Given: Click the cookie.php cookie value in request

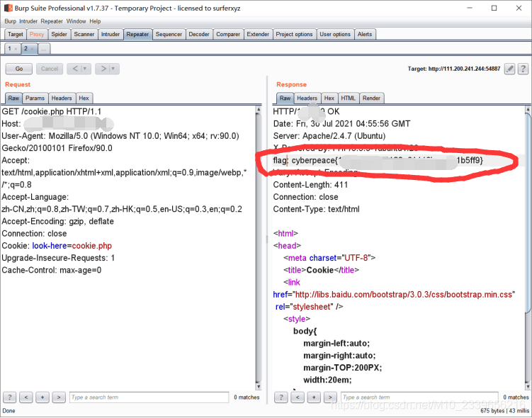Looking at the screenshot, I should tap(91, 246).
